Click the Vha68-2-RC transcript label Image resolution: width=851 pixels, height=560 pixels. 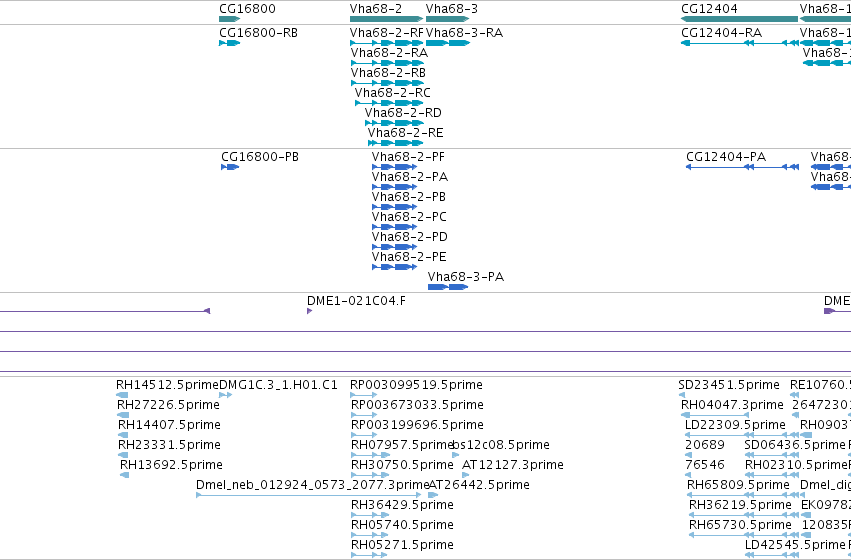pos(392,93)
